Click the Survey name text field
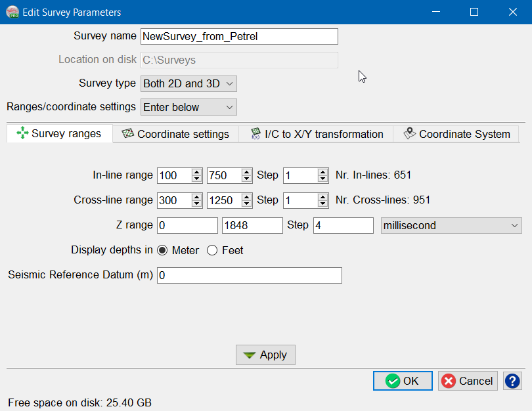Screen dimensions: 532x411 tap(239, 37)
